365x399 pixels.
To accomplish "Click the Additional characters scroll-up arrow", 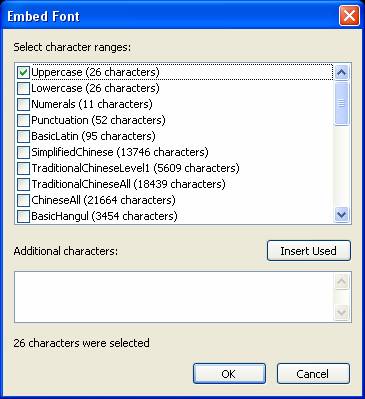I will (342, 282).
